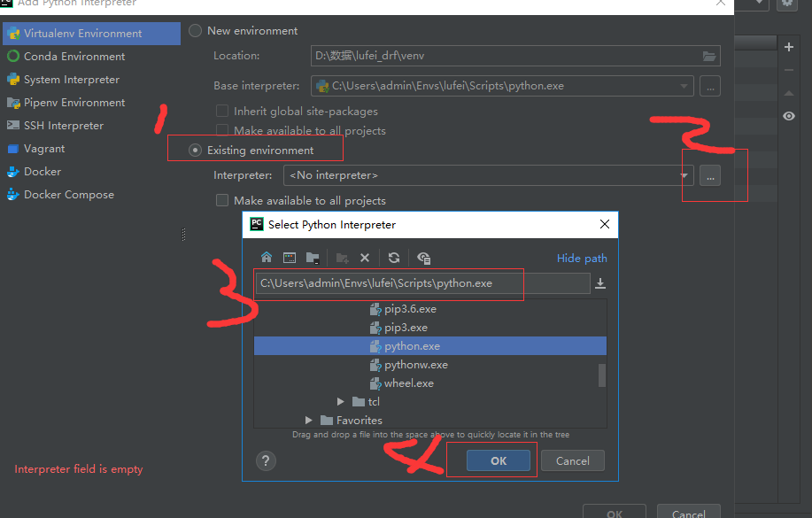Screen dimensions: 812x518
Task: Click plus add icon in background settings panel
Action: 789,47
